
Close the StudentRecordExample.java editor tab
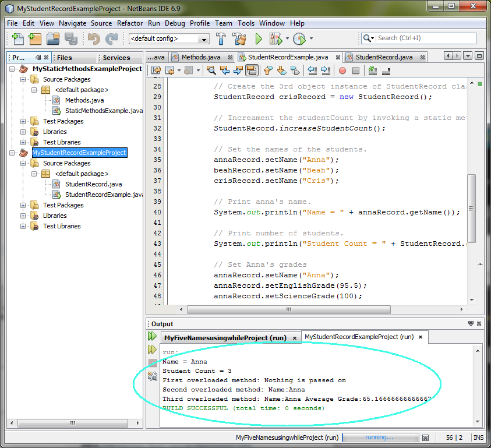[338, 57]
